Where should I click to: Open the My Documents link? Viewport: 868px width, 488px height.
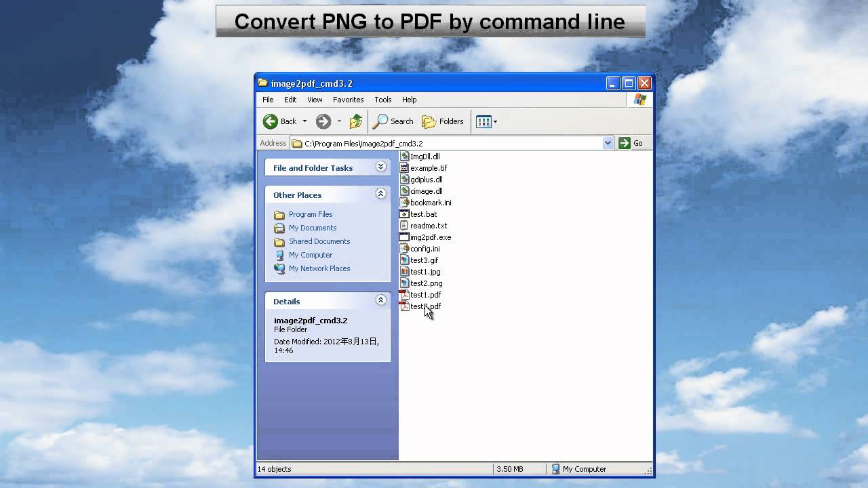pyautogui.click(x=313, y=228)
